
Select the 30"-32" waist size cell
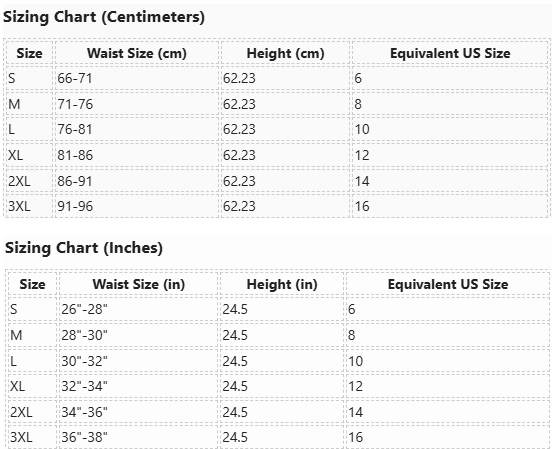click(139, 361)
